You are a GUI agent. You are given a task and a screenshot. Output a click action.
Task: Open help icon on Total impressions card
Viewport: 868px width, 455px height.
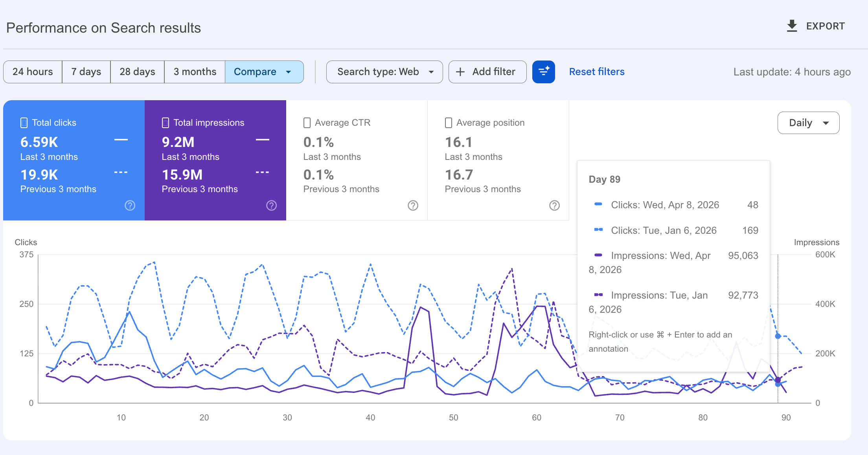271,205
